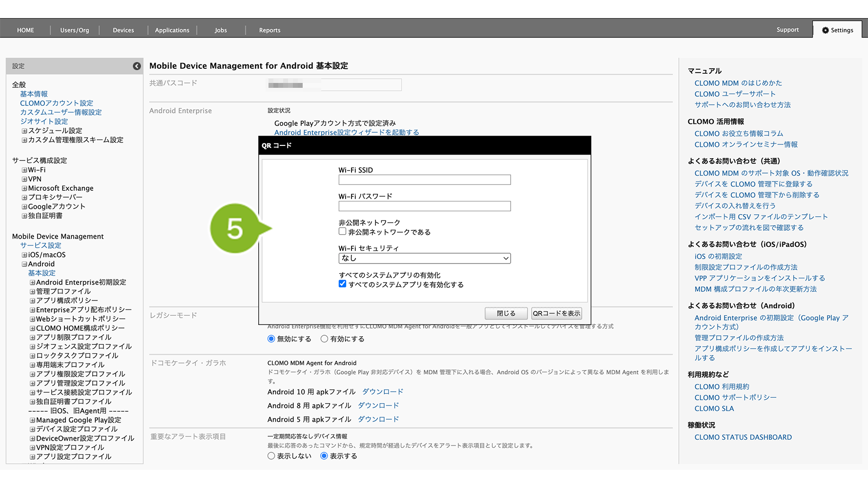Image resolution: width=868 pixels, height=488 pixels.
Task: Download Android 10 用 apkファイル
Action: click(x=383, y=392)
